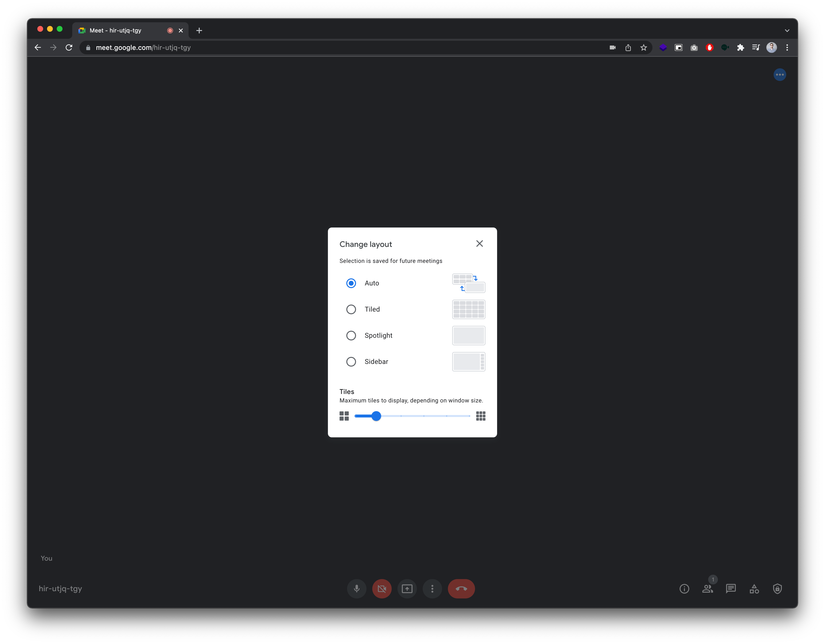825x644 pixels.
Task: Open more options in call controls
Action: point(432,589)
